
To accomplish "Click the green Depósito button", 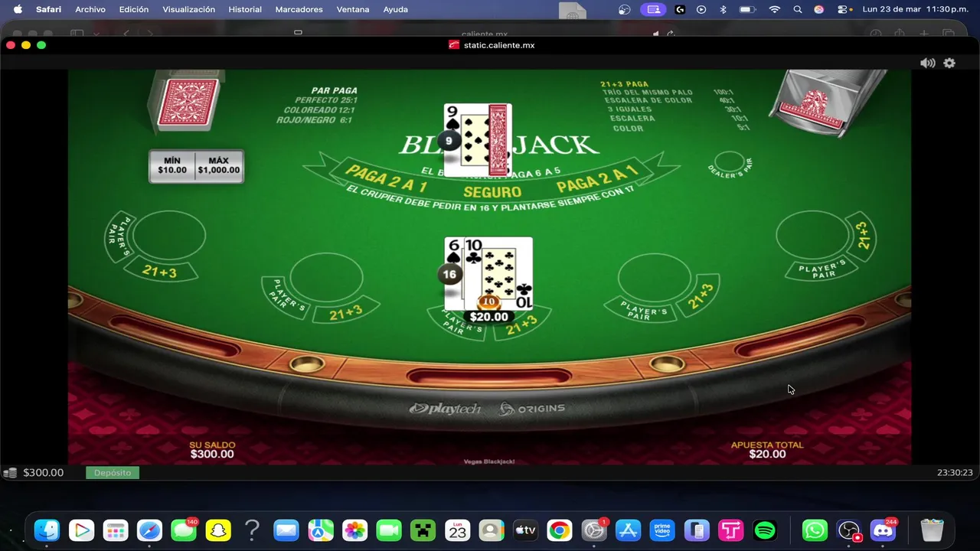I will [x=113, y=473].
